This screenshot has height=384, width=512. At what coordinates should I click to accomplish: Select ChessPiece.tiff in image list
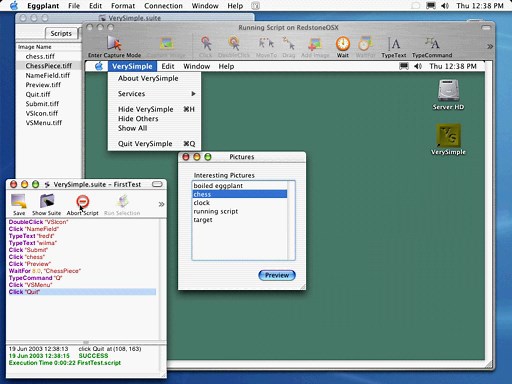click(x=49, y=66)
